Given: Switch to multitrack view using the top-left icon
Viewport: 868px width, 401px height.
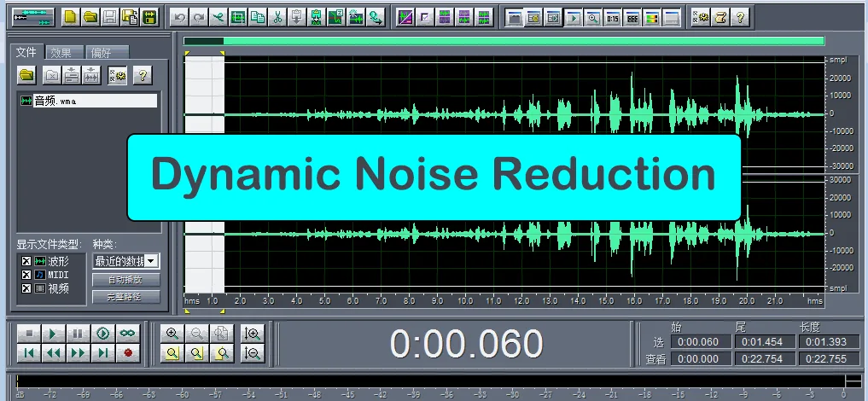Looking at the screenshot, I should coord(33,16).
